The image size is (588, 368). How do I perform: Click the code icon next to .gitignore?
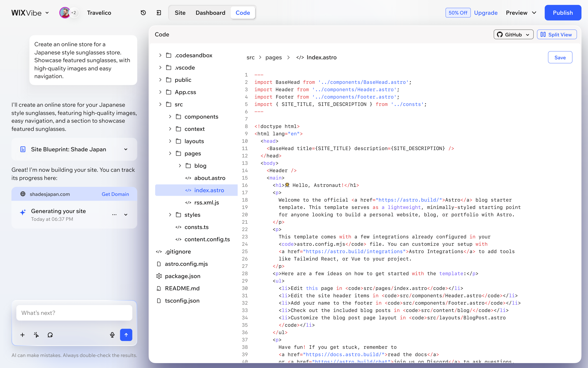coord(159,252)
